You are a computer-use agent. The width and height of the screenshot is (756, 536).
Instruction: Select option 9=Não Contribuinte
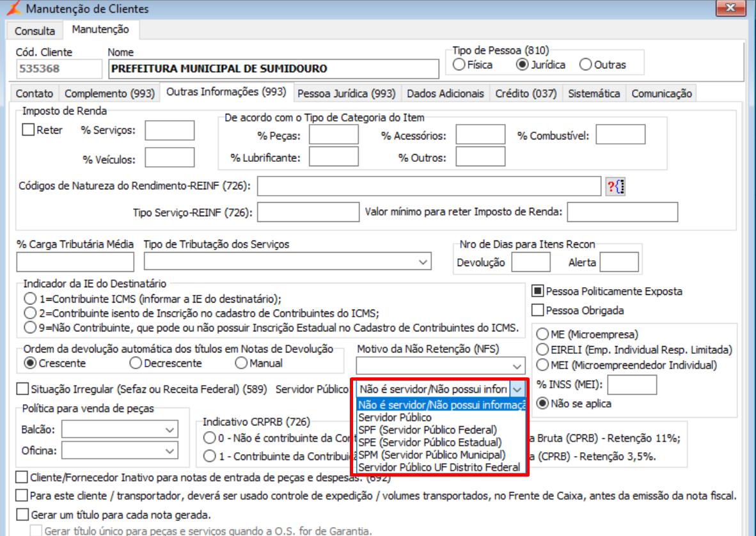[30, 327]
